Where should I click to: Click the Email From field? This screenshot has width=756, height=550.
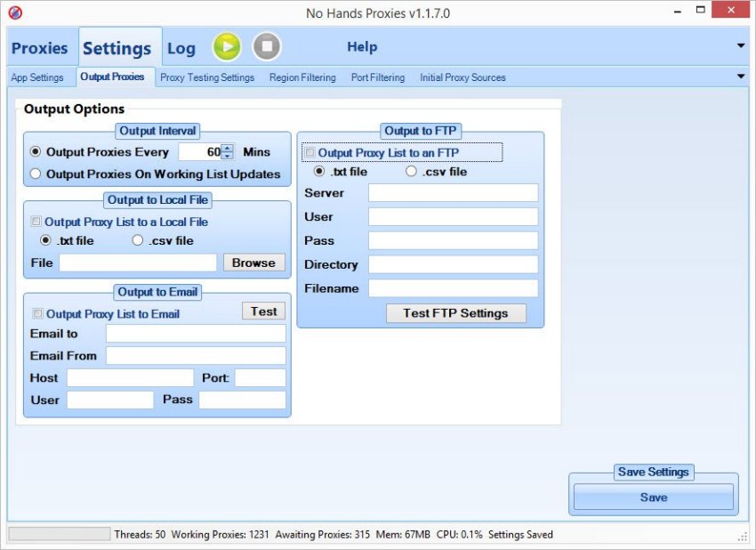tap(196, 356)
